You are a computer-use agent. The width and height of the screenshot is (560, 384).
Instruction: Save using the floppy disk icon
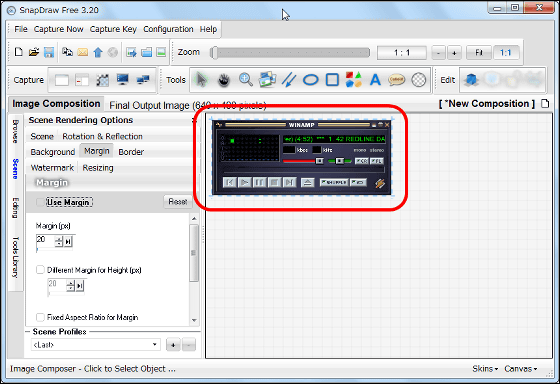coord(49,52)
